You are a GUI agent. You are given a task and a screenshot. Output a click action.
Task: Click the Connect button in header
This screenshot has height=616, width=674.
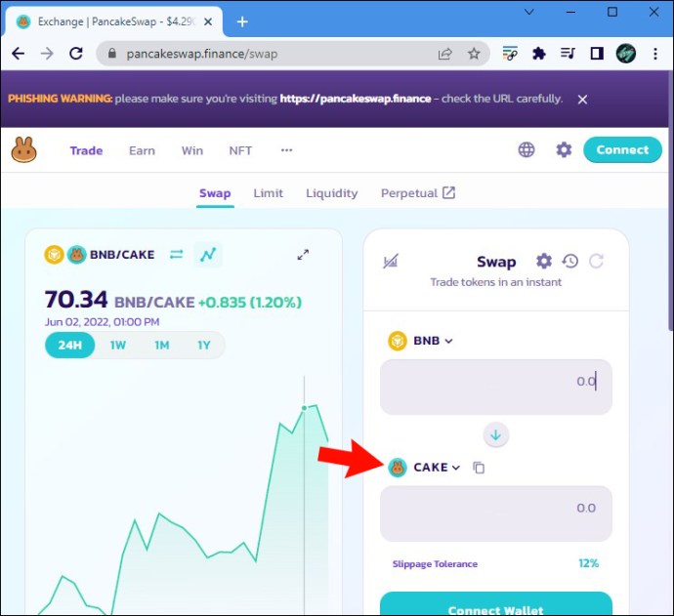point(622,150)
